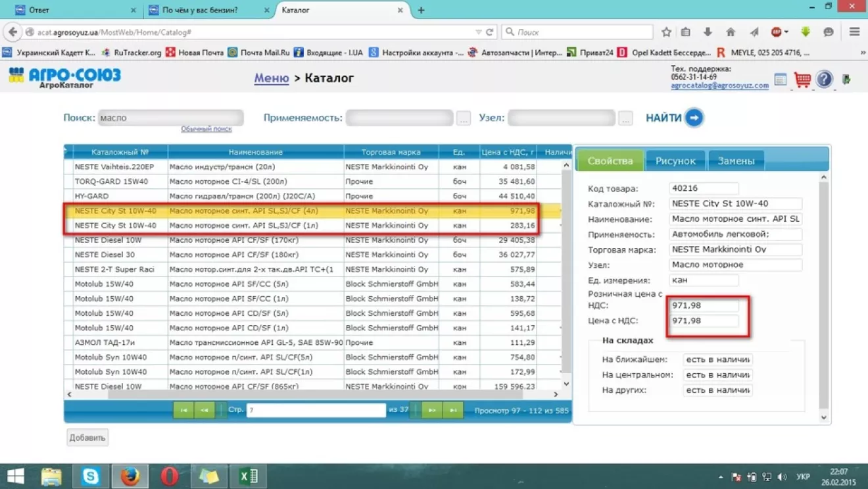This screenshot has height=489, width=868.
Task: Click the Adblock Plus ABP icon
Action: 776,32
